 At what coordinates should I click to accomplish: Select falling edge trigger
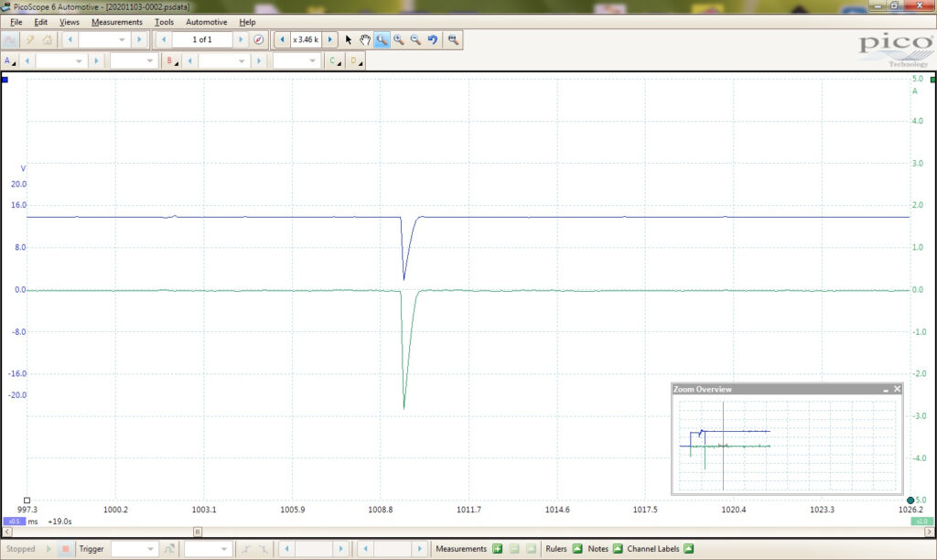coord(263,549)
